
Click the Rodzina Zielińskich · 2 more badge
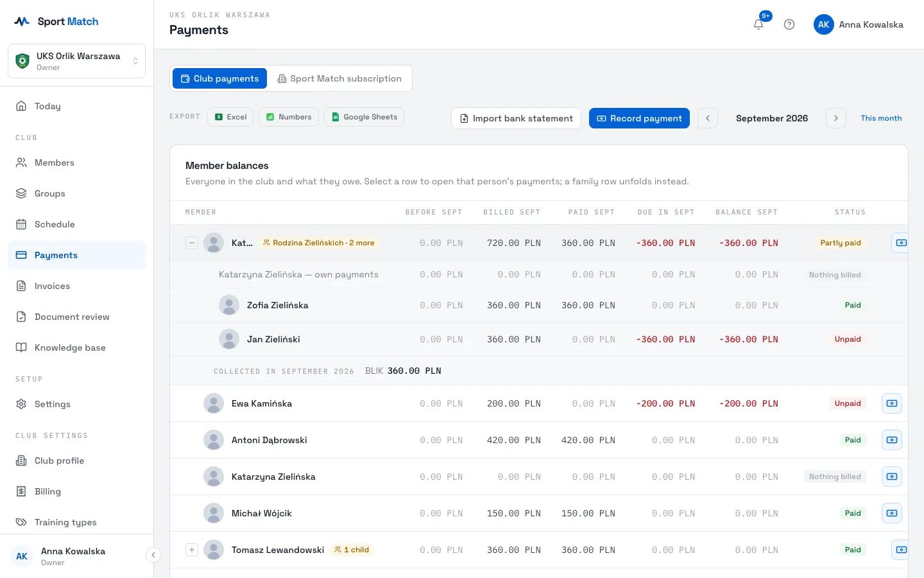319,243
